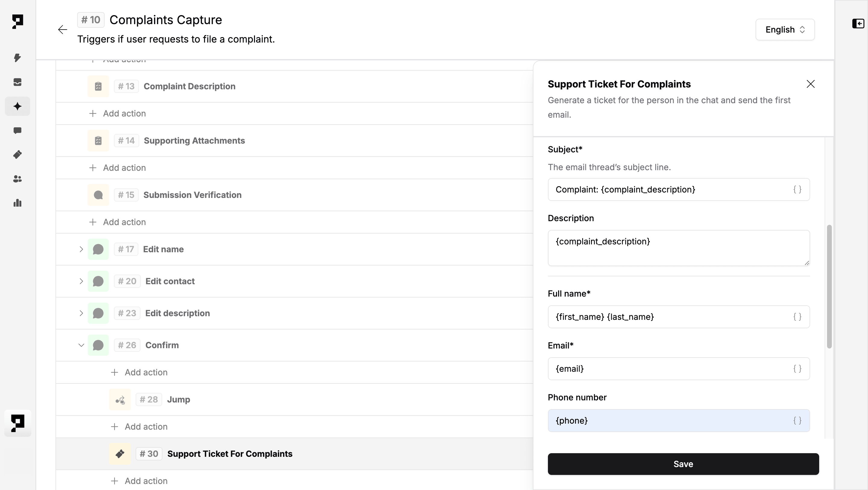This screenshot has height=490, width=868.
Task: Insert variable braces in Subject field
Action: 797,189
